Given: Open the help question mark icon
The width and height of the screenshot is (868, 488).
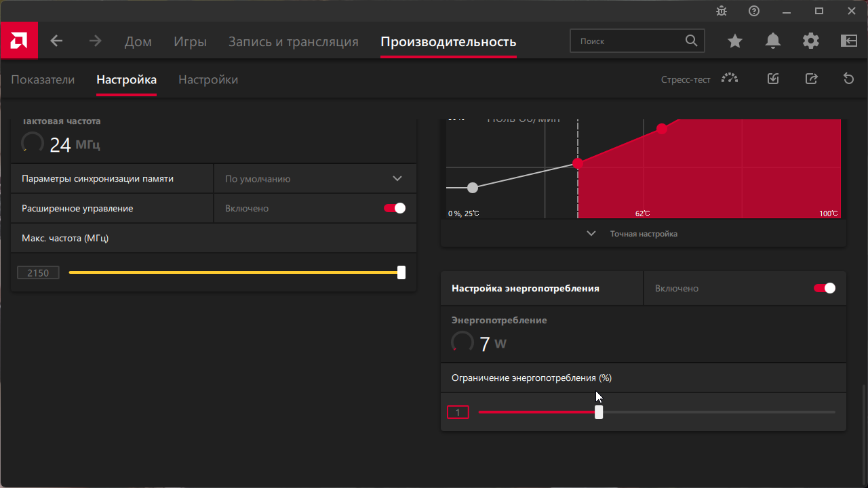Looking at the screenshot, I should [754, 11].
